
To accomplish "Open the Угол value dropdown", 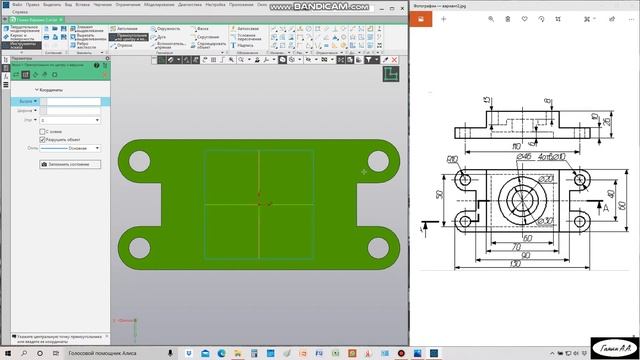I will (x=97, y=120).
